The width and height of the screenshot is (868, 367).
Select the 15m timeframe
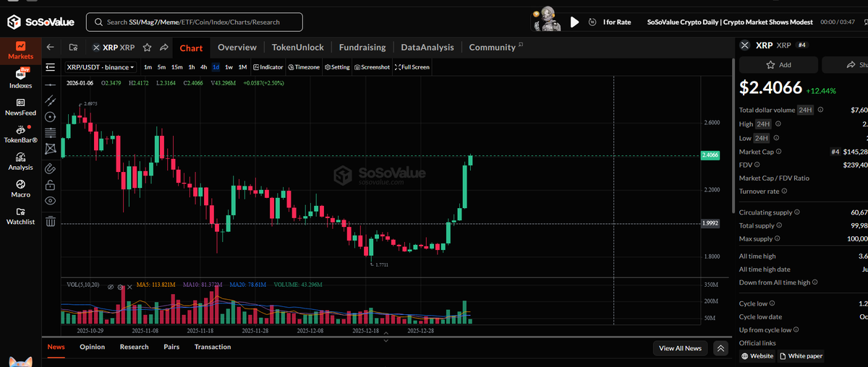176,67
